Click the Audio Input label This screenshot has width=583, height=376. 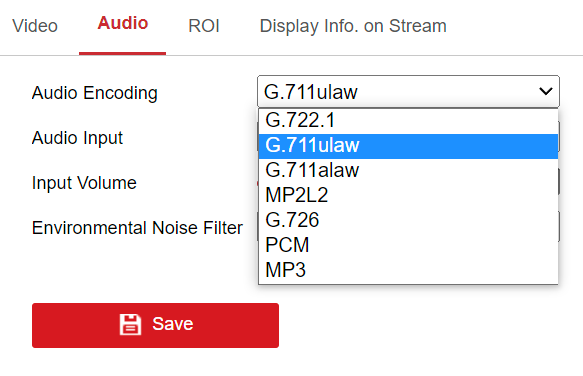click(x=77, y=138)
